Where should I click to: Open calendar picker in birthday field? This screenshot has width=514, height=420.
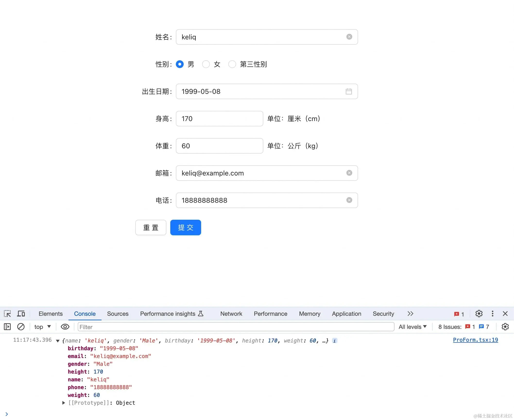(349, 91)
